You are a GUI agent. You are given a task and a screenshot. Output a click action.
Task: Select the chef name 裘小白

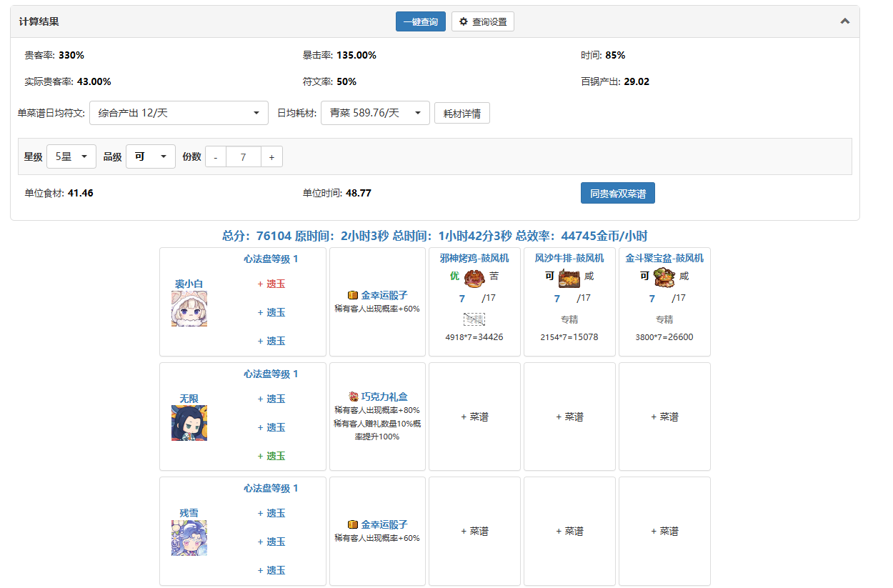(189, 284)
